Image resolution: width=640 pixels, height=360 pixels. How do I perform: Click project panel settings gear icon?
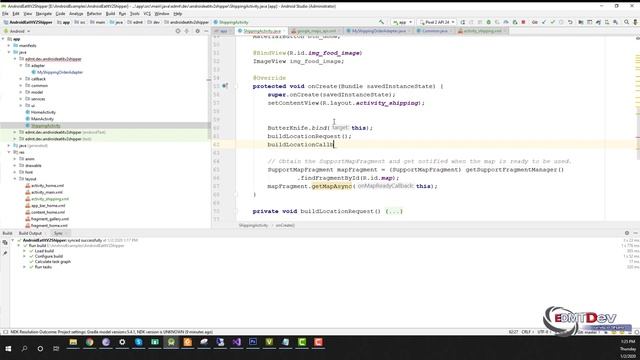tap(198, 31)
